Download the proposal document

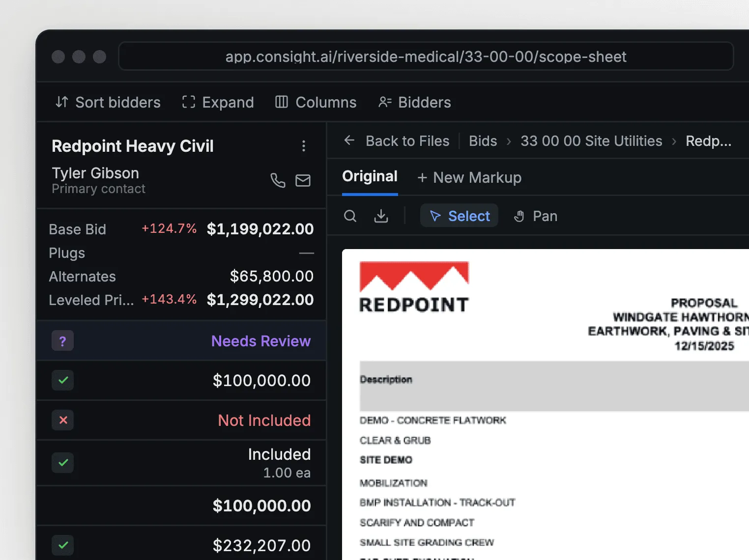[x=381, y=216]
